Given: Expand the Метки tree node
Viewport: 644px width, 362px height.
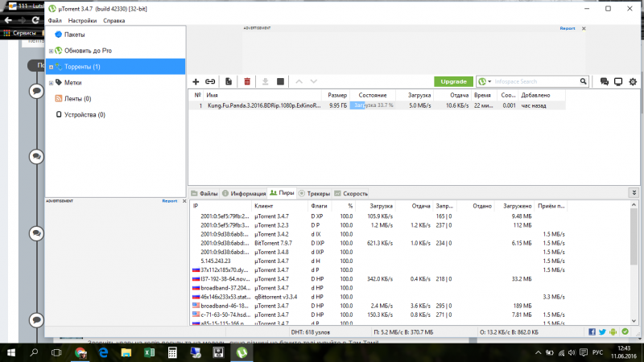Looking at the screenshot, I should (51, 83).
